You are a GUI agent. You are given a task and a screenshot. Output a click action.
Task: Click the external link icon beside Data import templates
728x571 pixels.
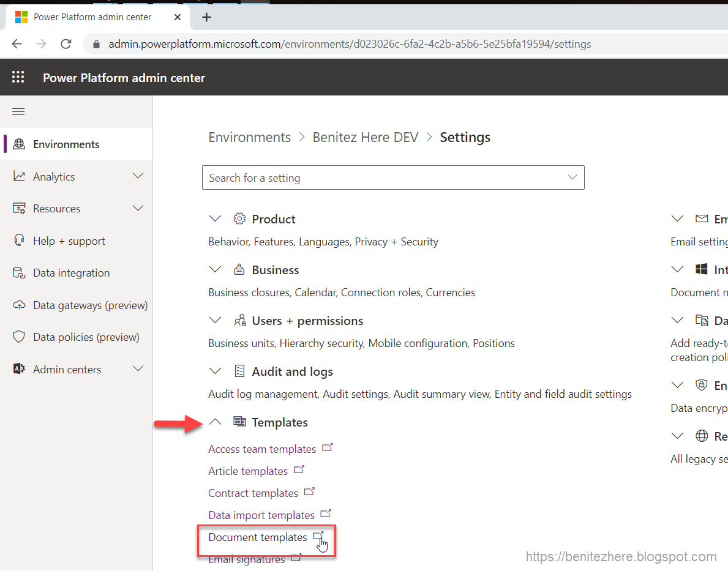tap(326, 513)
